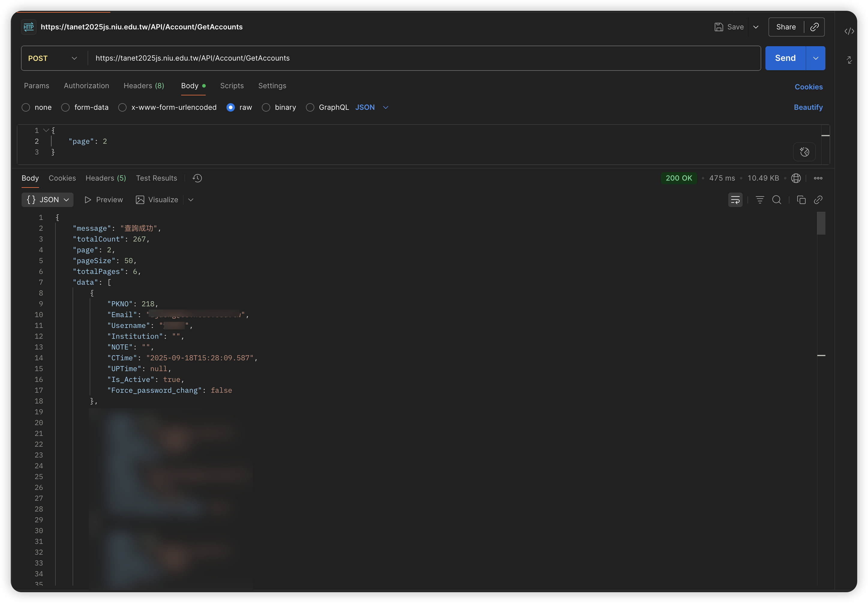This screenshot has height=603, width=868.
Task: Open the response more options ellipsis
Action: (x=818, y=178)
